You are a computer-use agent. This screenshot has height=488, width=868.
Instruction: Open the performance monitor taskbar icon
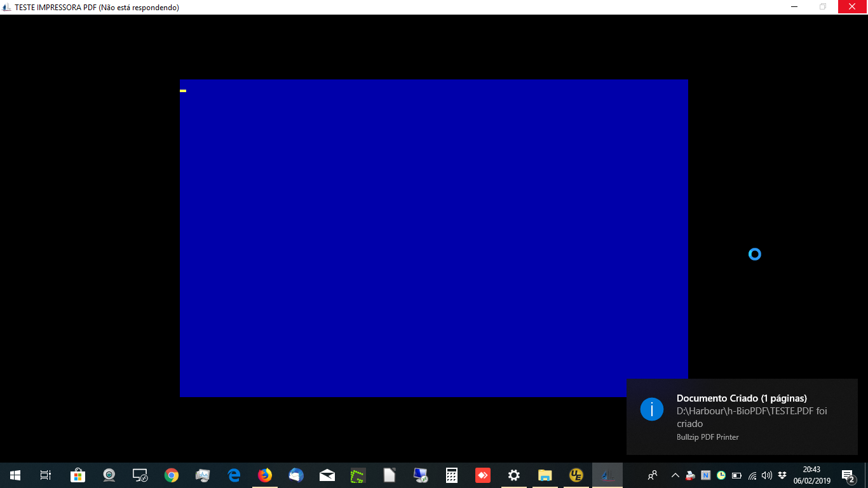pyautogui.click(x=203, y=475)
